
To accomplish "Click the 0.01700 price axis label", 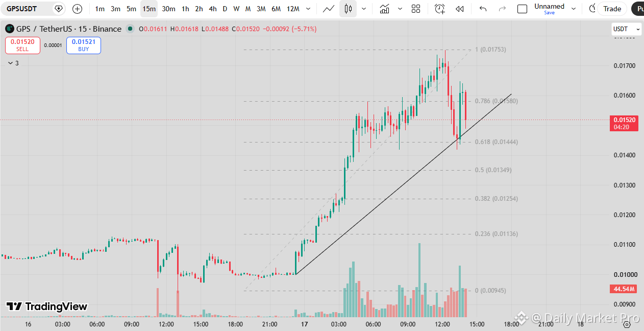I will 624,66.
